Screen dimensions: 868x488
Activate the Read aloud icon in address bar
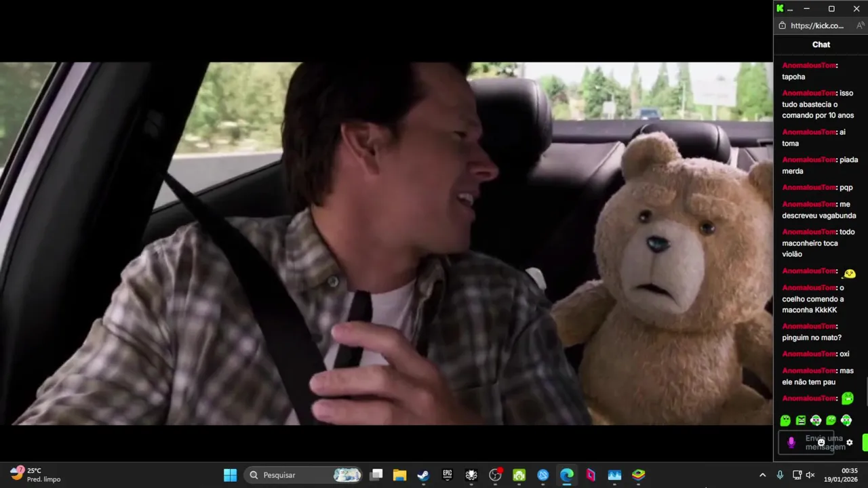pos(860,26)
